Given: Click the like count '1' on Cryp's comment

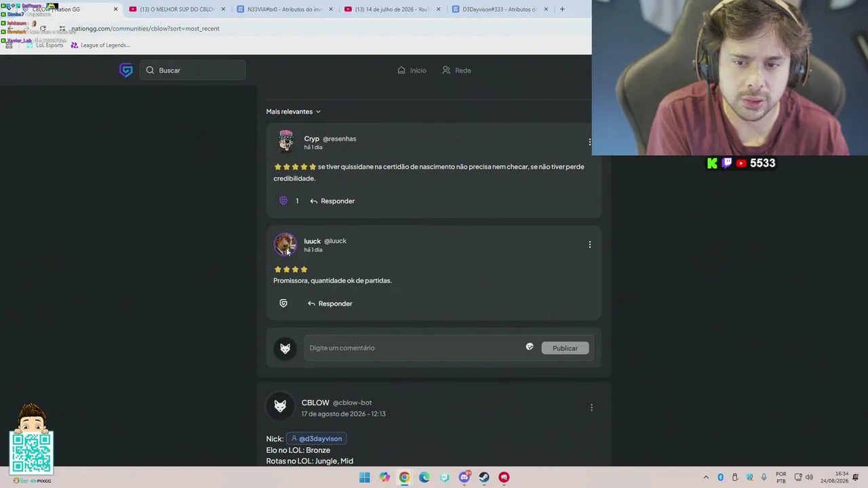Looking at the screenshot, I should (297, 201).
